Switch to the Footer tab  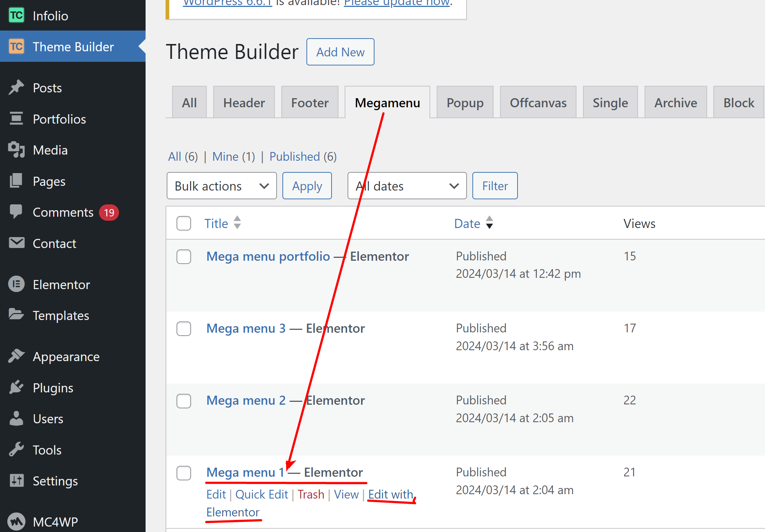click(310, 102)
